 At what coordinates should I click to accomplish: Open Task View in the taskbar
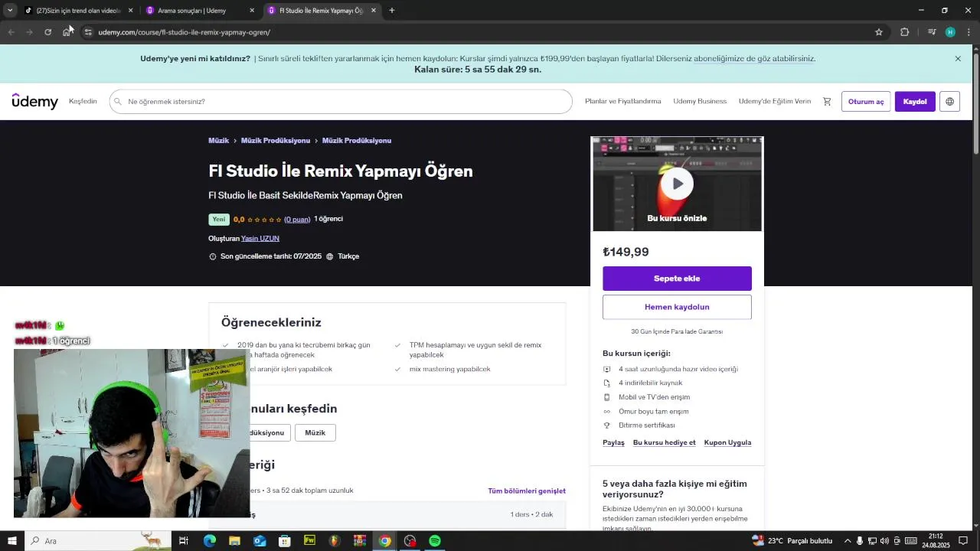coord(184,541)
